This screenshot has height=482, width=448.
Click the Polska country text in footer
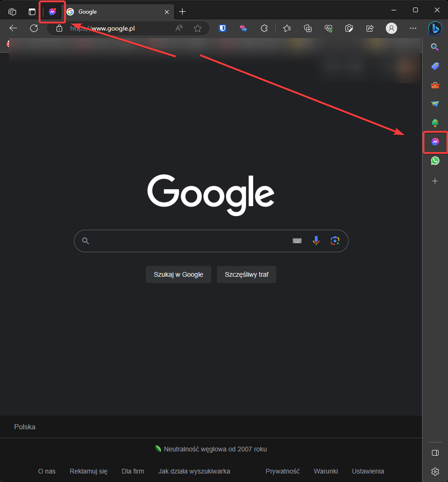[x=25, y=427]
